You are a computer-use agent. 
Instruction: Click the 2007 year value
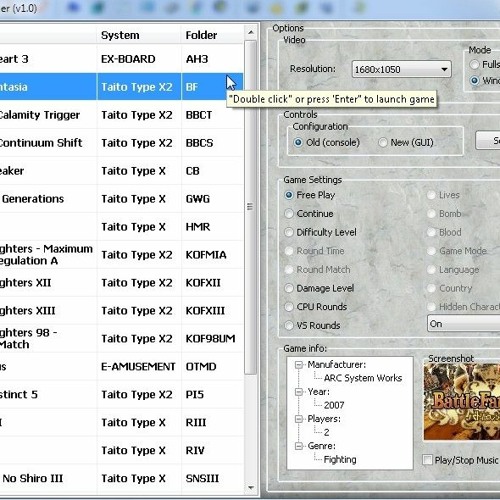(334, 405)
